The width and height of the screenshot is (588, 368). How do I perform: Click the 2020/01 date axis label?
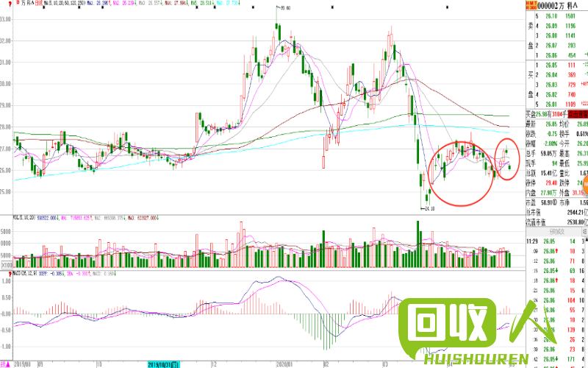pos(284,364)
